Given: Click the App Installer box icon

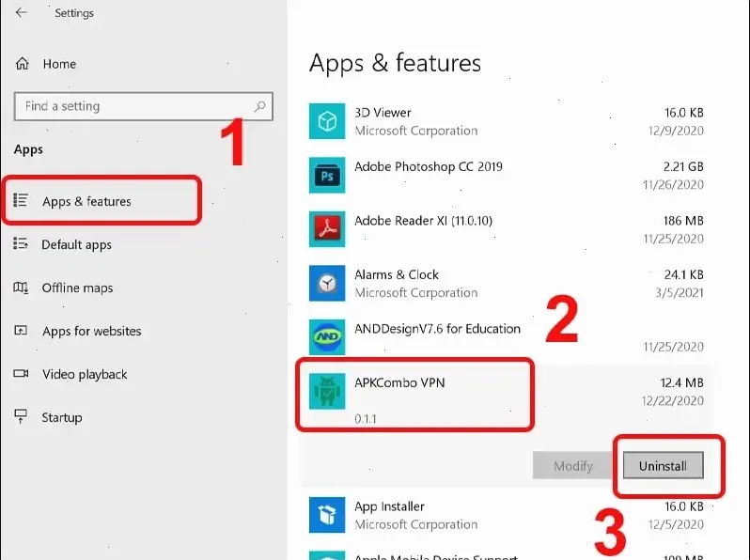Looking at the screenshot, I should click(327, 515).
